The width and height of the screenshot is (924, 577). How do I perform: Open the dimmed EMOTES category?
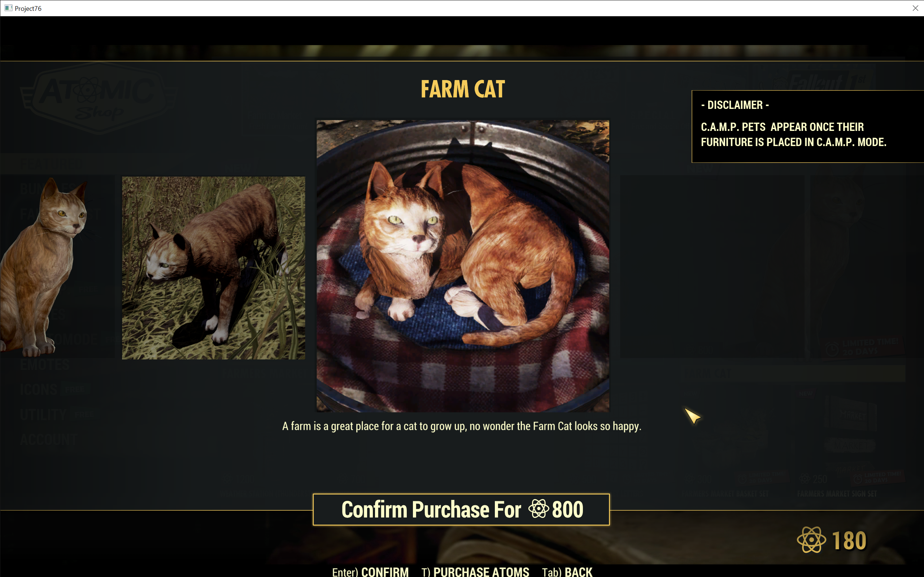coord(45,365)
